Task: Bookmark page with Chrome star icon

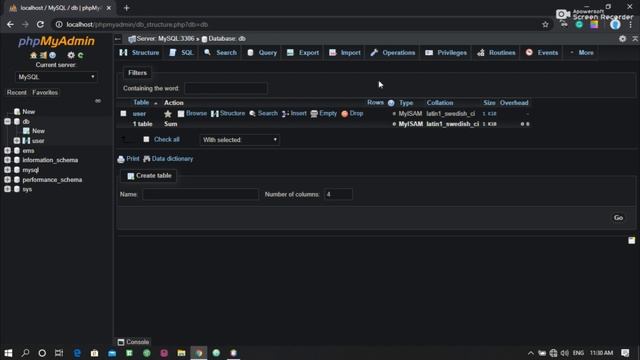Action: [x=545, y=24]
